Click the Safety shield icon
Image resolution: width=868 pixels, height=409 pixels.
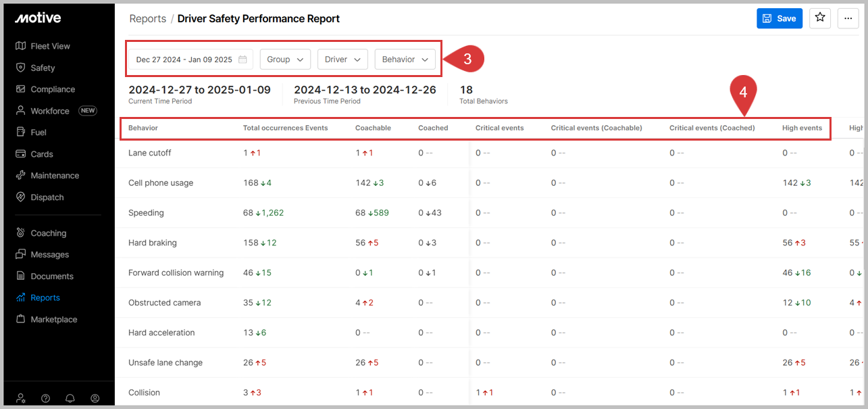click(20, 68)
